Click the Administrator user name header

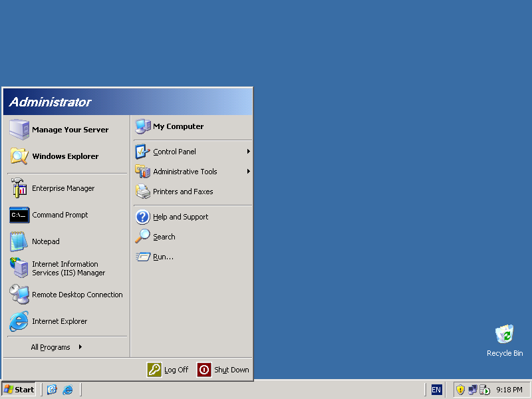coord(50,102)
